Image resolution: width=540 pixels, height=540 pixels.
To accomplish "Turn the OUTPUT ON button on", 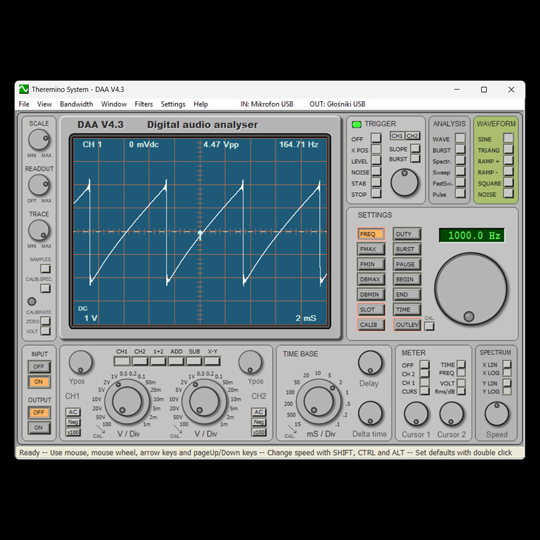I will tap(39, 428).
